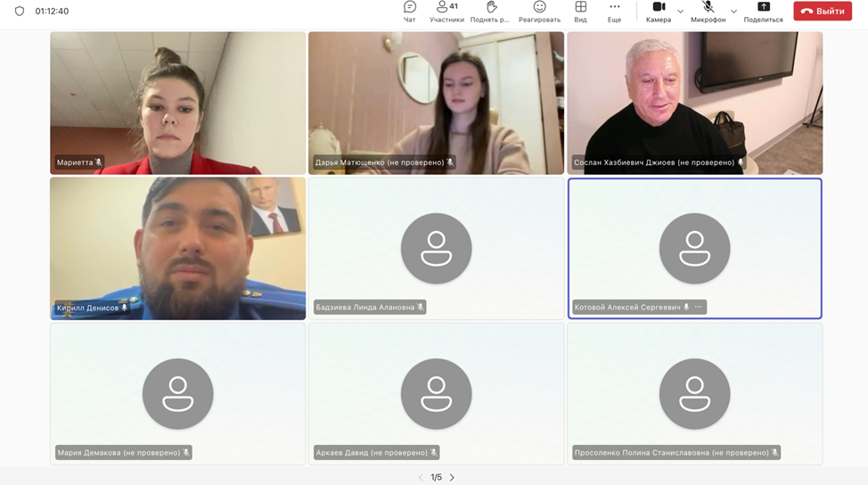This screenshot has width=868, height=485.
Task: Select the Мариетта video tile
Action: tap(177, 103)
